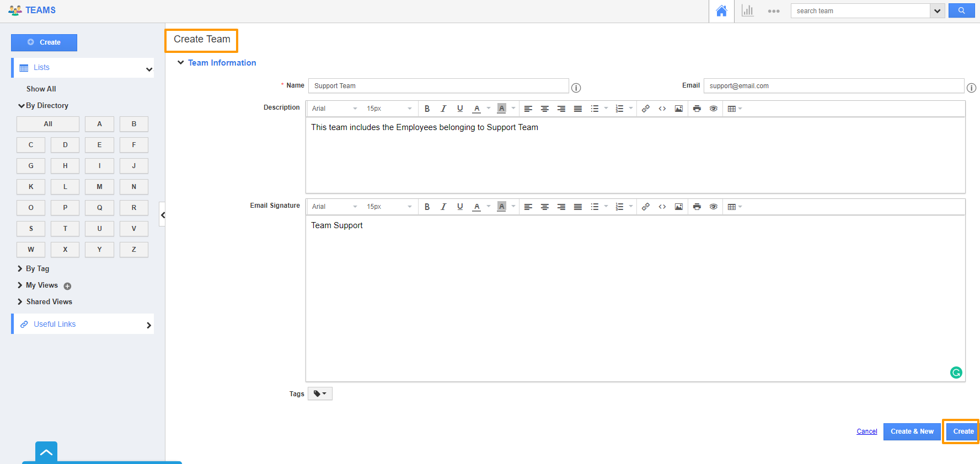Open code view in the Email Signature toolbar
The image size is (980, 464).
662,207
